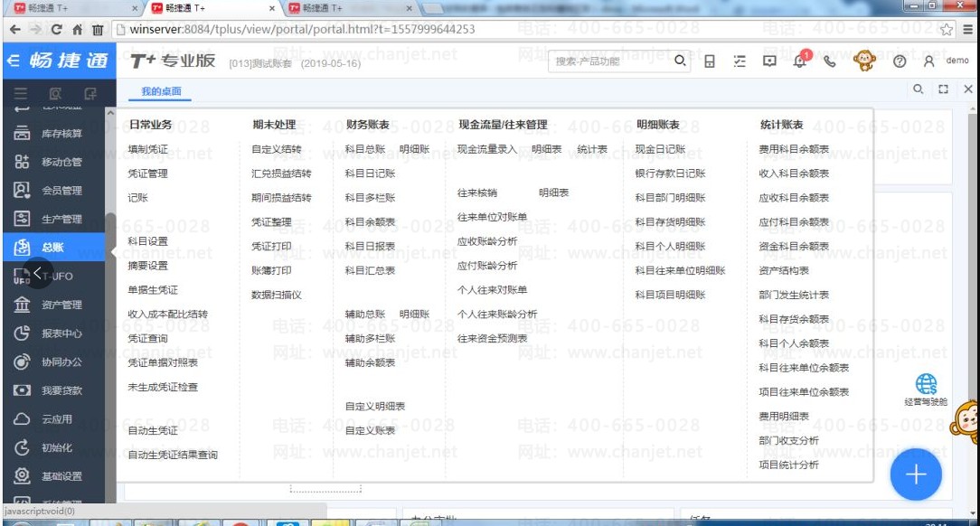Open 报表中心 in the sidebar

click(53, 333)
